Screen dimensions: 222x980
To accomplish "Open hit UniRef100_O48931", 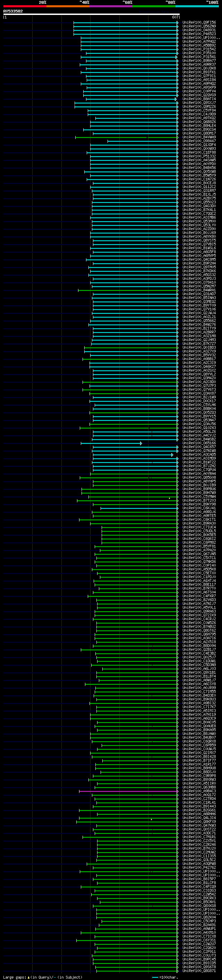I will [199, 30].
